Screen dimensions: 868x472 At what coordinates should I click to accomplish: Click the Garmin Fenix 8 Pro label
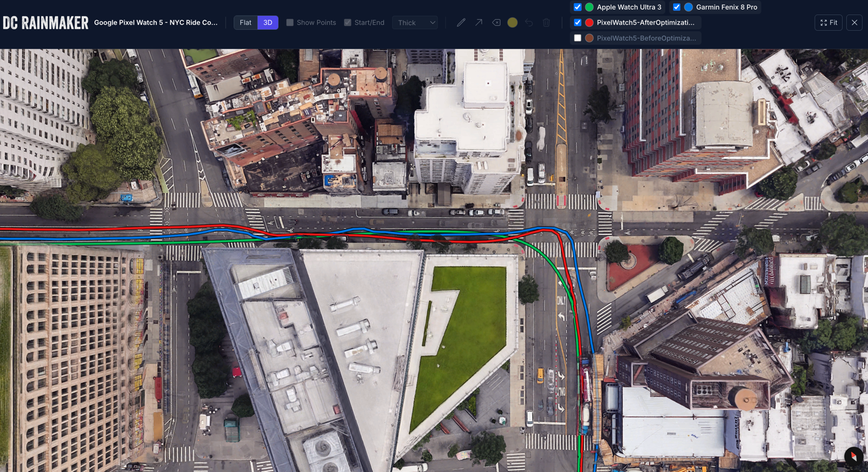pyautogui.click(x=727, y=7)
